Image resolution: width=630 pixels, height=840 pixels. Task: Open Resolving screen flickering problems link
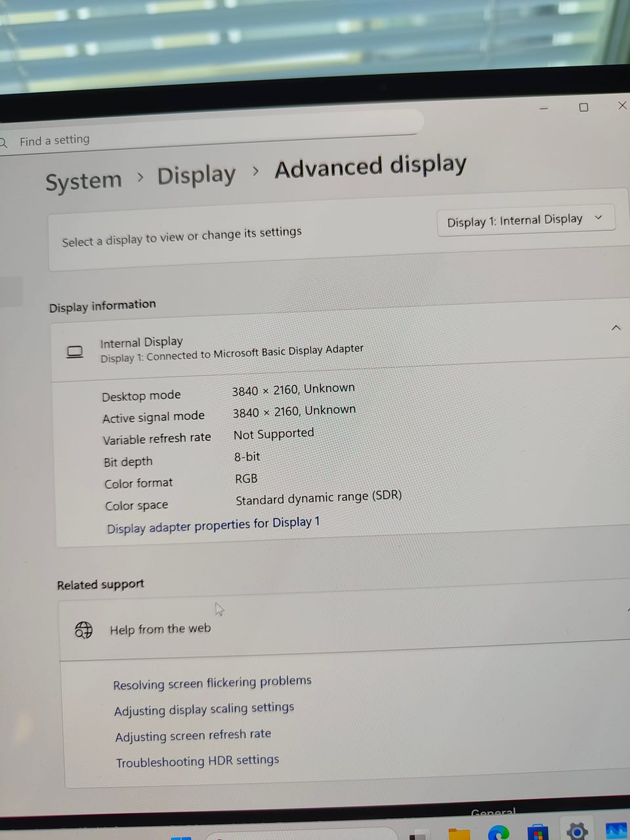[x=212, y=682]
